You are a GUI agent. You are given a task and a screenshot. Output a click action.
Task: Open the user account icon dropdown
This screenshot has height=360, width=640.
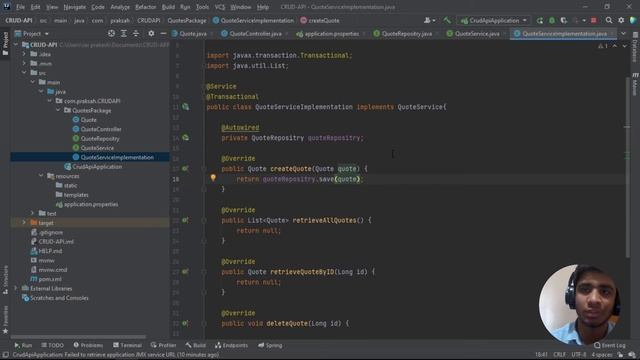pyautogui.click(x=429, y=20)
